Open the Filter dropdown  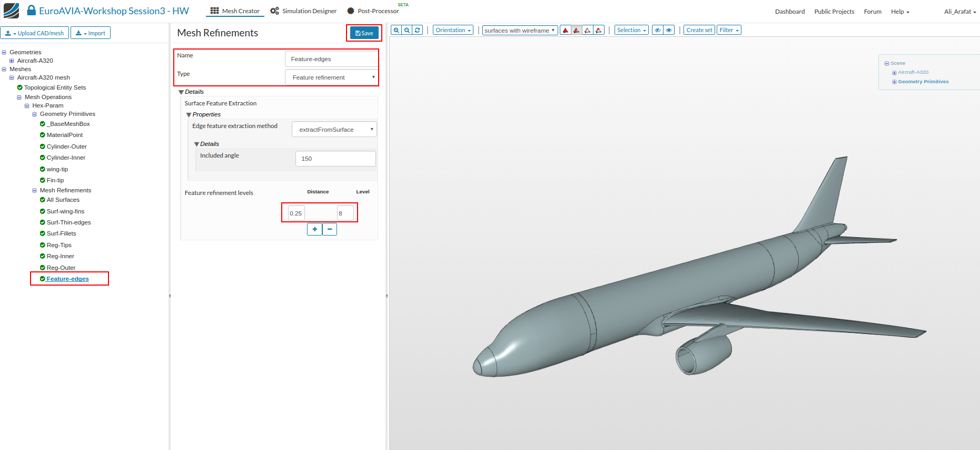pyautogui.click(x=729, y=30)
